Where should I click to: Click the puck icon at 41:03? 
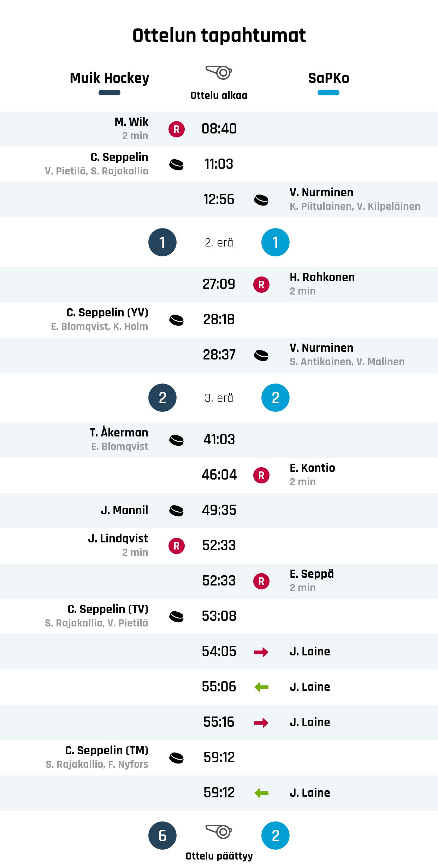click(x=177, y=440)
